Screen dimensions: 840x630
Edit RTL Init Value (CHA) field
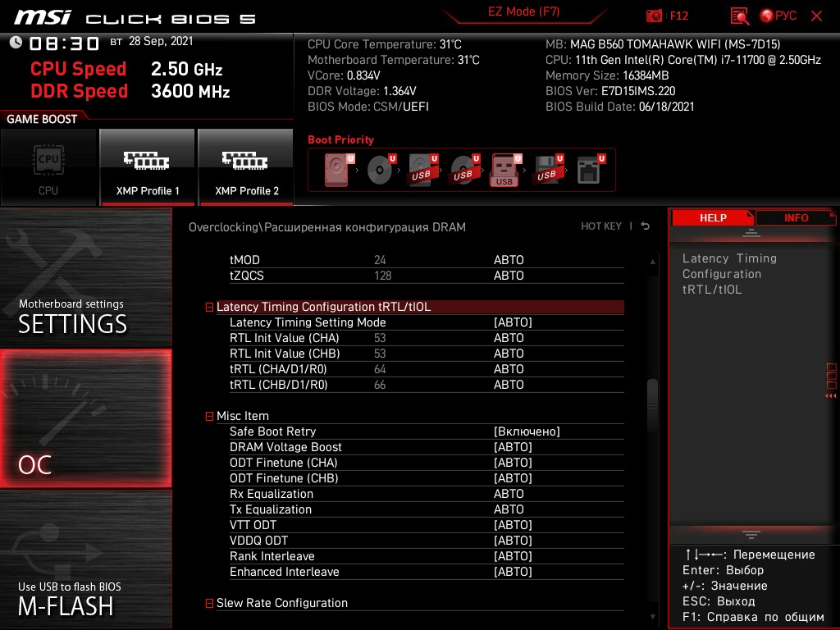(509, 338)
